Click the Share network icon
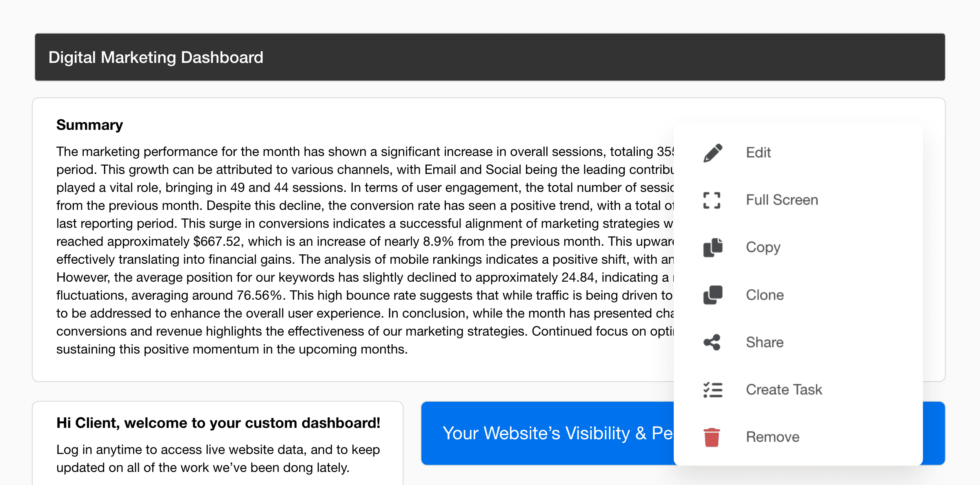The image size is (980, 485). (x=713, y=342)
